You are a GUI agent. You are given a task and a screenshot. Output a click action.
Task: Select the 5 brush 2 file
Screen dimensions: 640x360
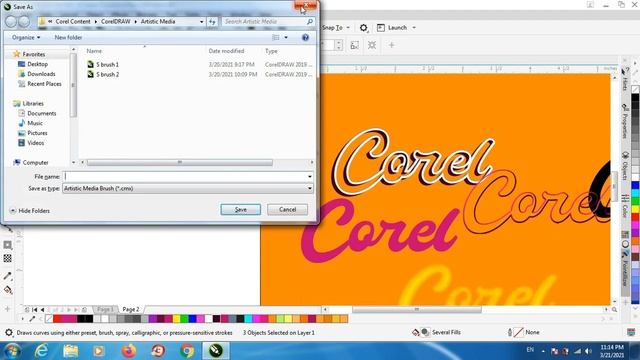click(103, 74)
